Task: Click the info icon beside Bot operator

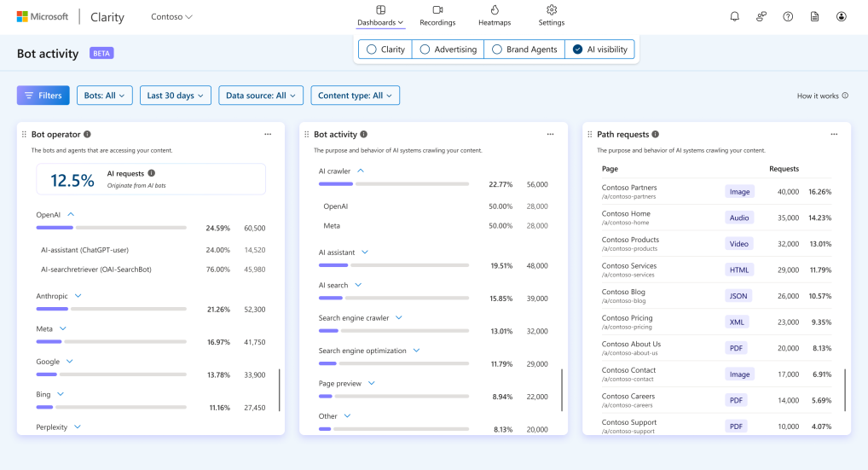Action: click(87, 134)
